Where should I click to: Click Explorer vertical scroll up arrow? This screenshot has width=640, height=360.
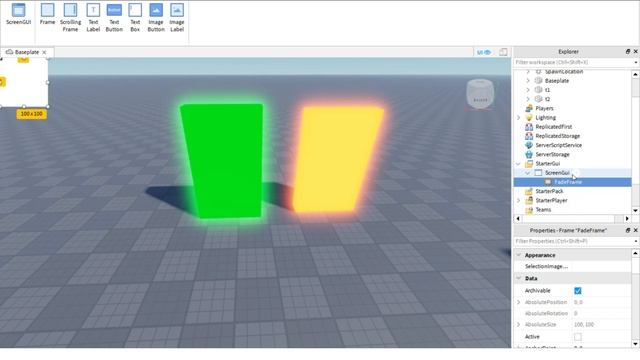635,74
